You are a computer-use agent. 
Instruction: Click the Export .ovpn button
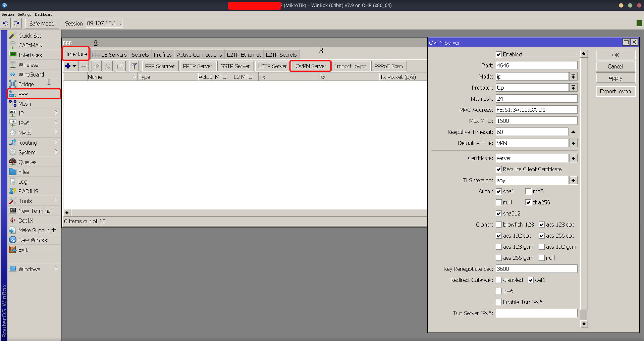(x=615, y=91)
